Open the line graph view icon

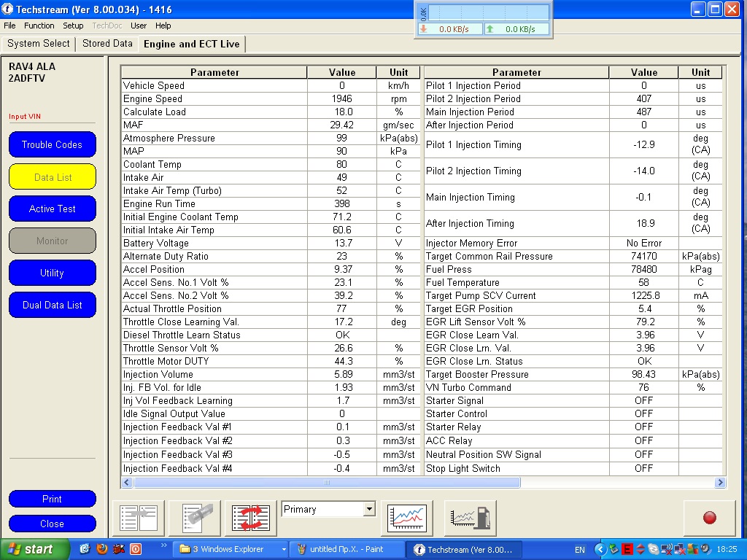pos(407,518)
